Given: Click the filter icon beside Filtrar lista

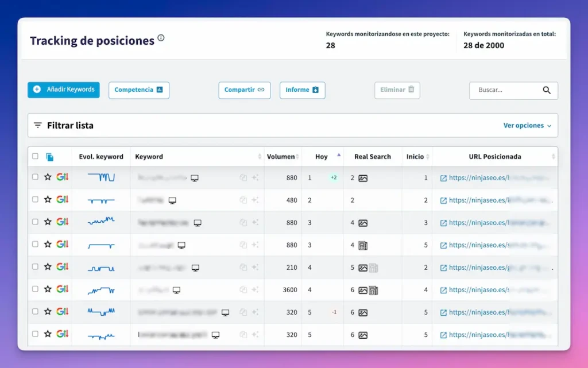Looking at the screenshot, I should click(x=38, y=125).
